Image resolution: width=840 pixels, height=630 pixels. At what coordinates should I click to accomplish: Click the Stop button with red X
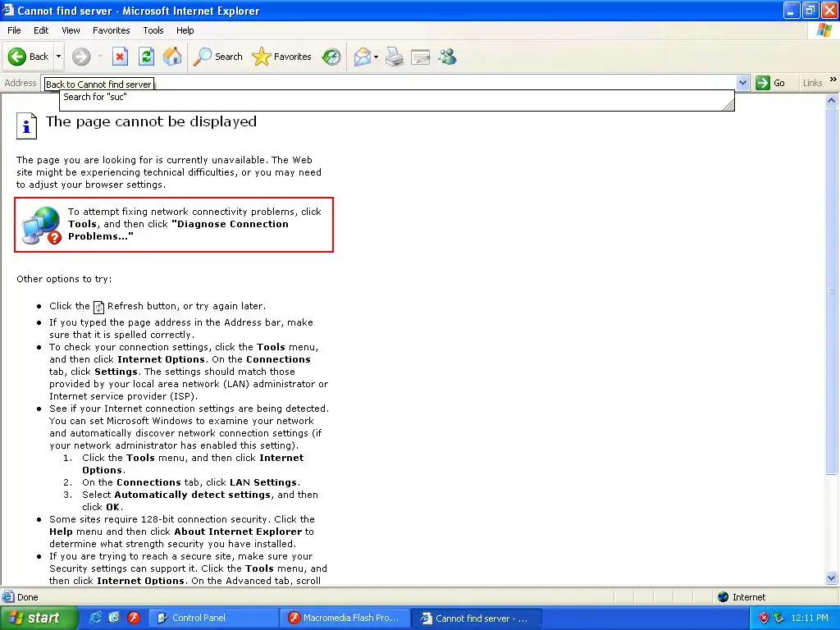120,57
